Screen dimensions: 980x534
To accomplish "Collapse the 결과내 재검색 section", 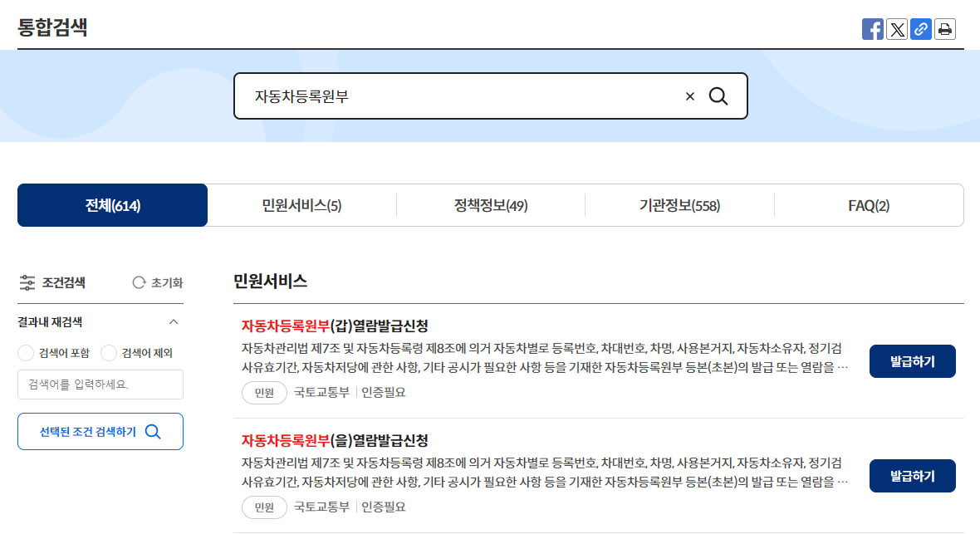I will [174, 321].
